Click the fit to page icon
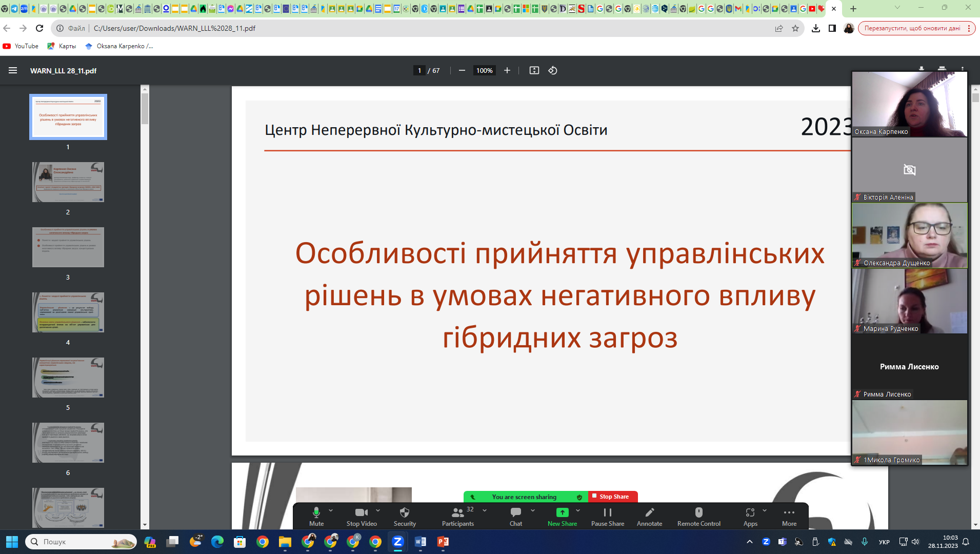 tap(534, 71)
